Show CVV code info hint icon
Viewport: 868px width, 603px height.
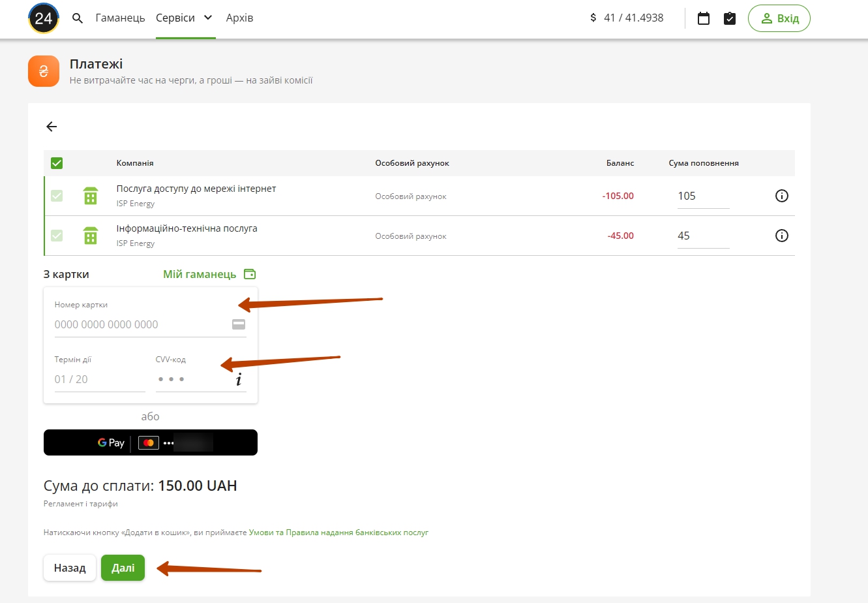click(239, 380)
